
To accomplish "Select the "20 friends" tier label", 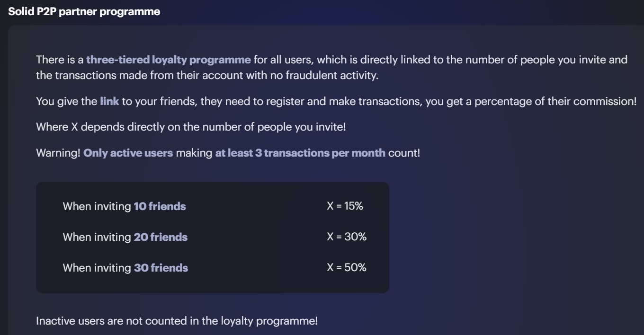I will 161,237.
